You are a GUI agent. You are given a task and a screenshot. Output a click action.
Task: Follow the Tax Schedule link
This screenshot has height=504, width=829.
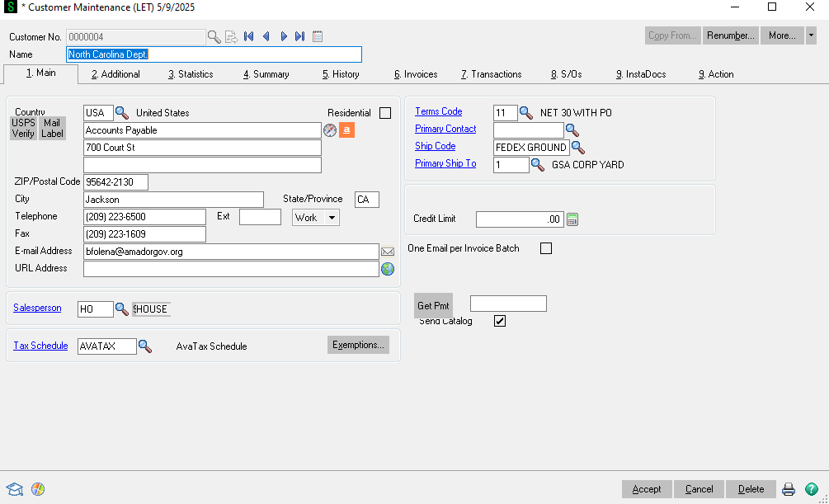pyautogui.click(x=40, y=346)
